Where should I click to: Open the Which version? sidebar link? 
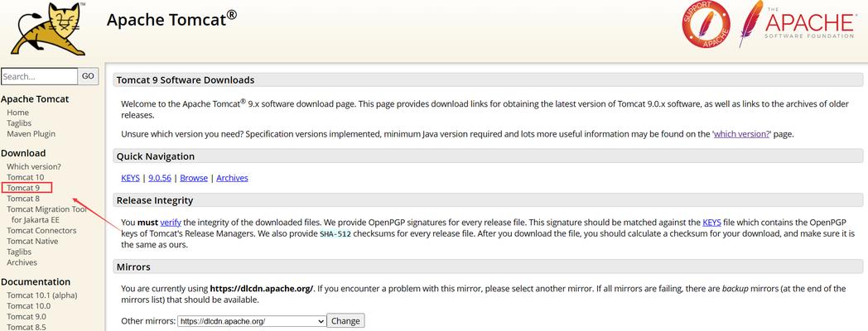tap(34, 166)
